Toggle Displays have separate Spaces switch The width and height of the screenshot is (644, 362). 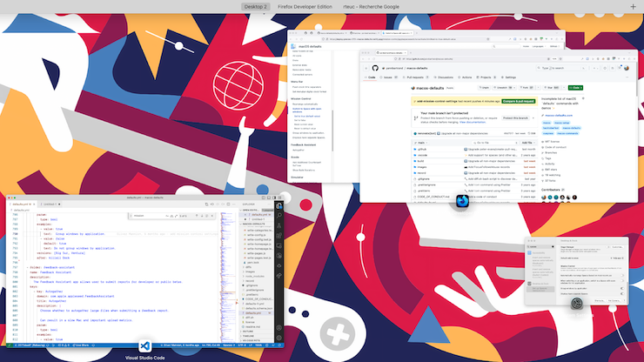pos(622,294)
